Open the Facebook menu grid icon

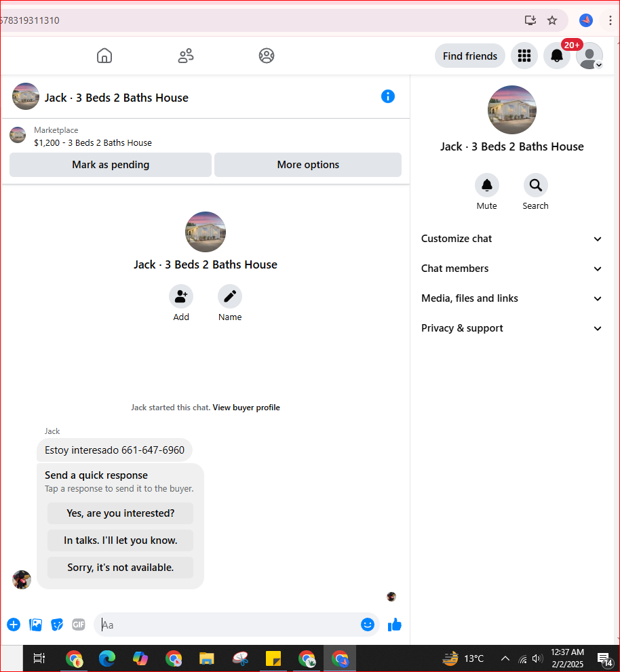pyautogui.click(x=524, y=56)
